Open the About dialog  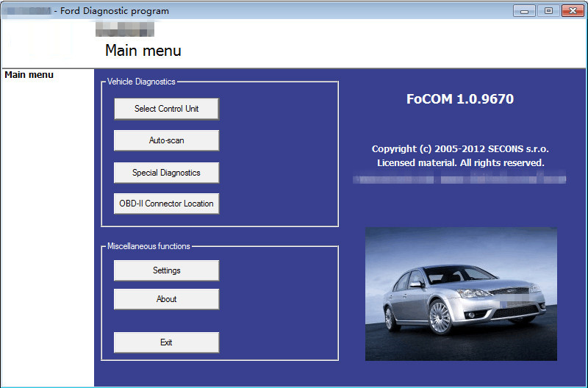coord(167,299)
